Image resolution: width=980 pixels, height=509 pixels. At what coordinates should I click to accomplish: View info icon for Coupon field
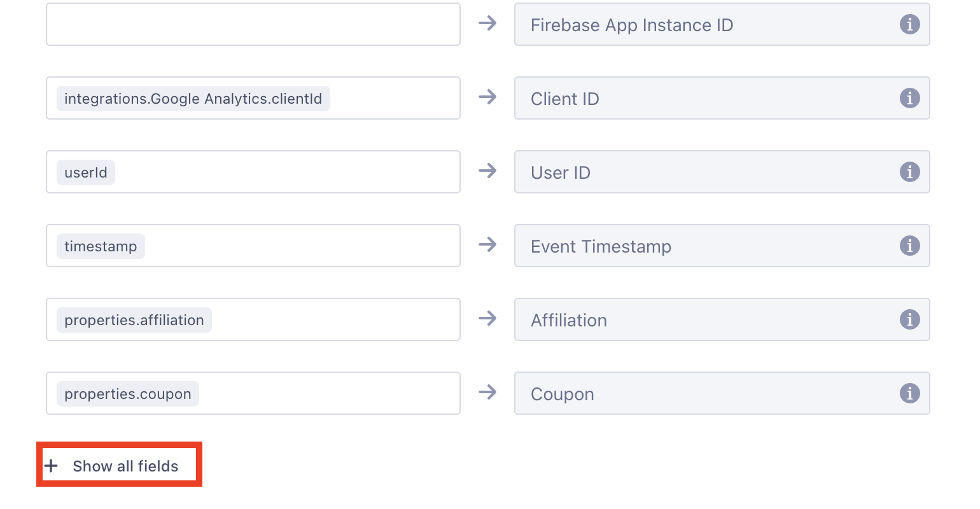click(x=909, y=393)
